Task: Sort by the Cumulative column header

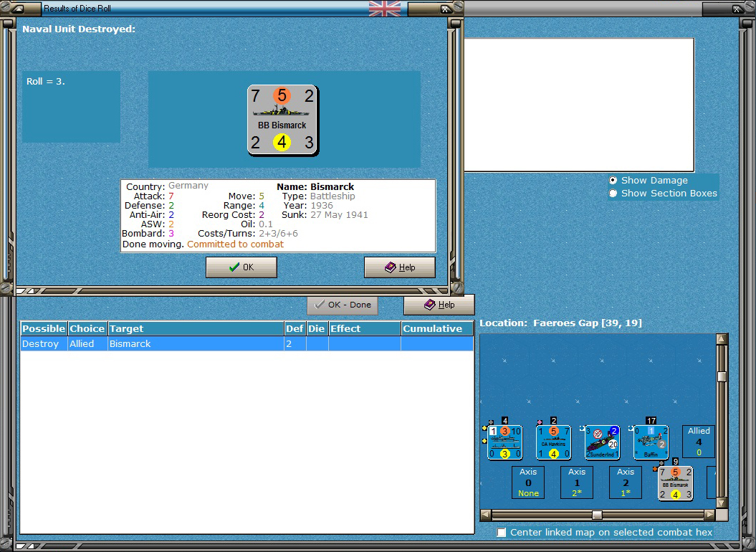Action: tap(437, 328)
